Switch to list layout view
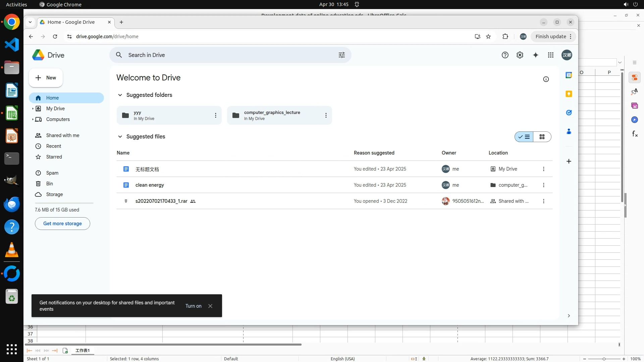This screenshot has width=644, height=362. [524, 137]
